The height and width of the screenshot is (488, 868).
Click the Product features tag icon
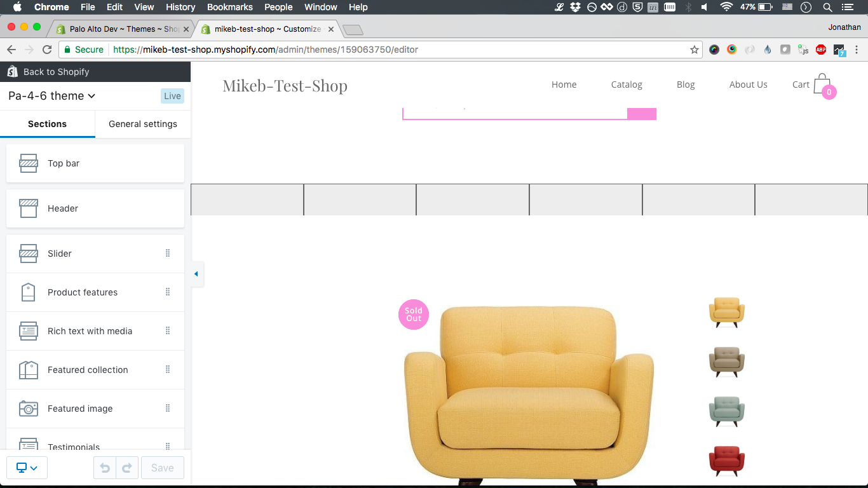click(x=28, y=292)
